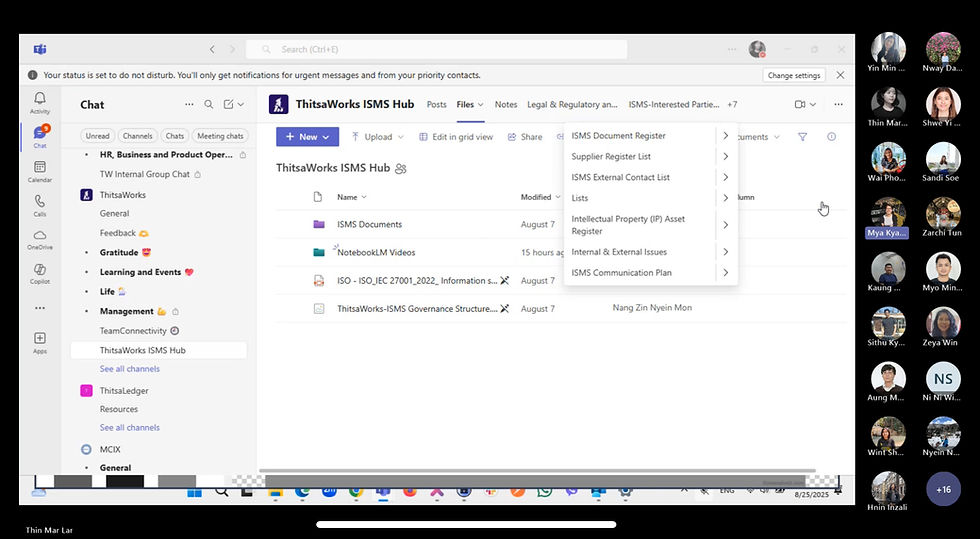Toggle the Meeting chats filter chip

coord(220,136)
